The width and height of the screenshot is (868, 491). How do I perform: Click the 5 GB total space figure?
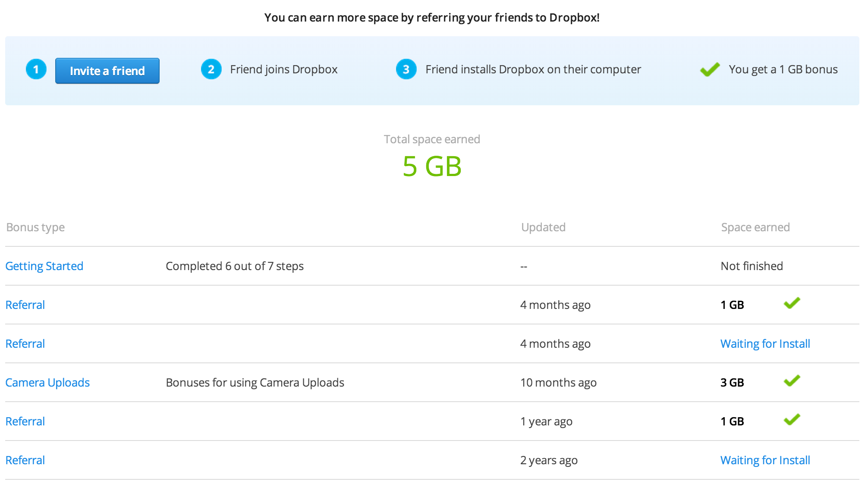[432, 167]
